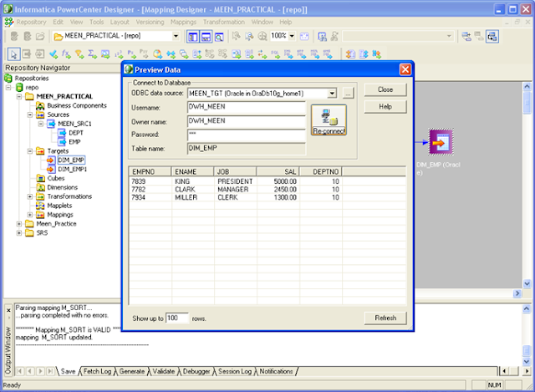
Task: Collapse the repo repository node
Action: [x=8, y=88]
